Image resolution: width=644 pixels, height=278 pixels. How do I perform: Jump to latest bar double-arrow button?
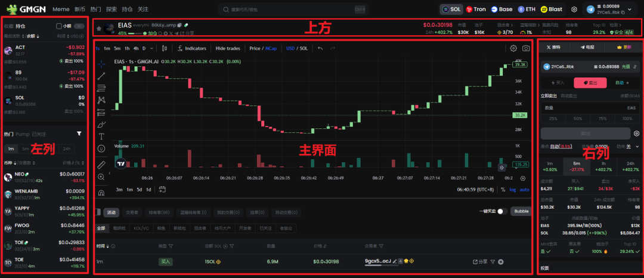pyautogui.click(x=501, y=168)
